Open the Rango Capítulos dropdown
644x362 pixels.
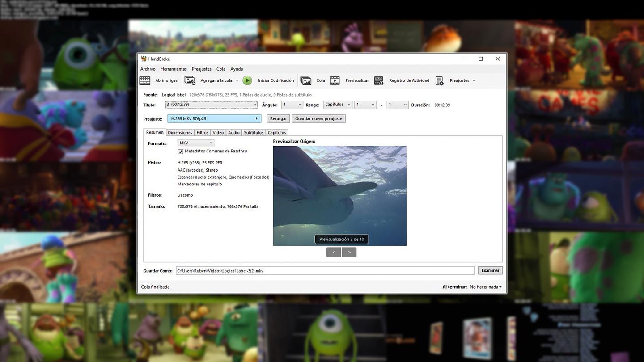tap(338, 105)
